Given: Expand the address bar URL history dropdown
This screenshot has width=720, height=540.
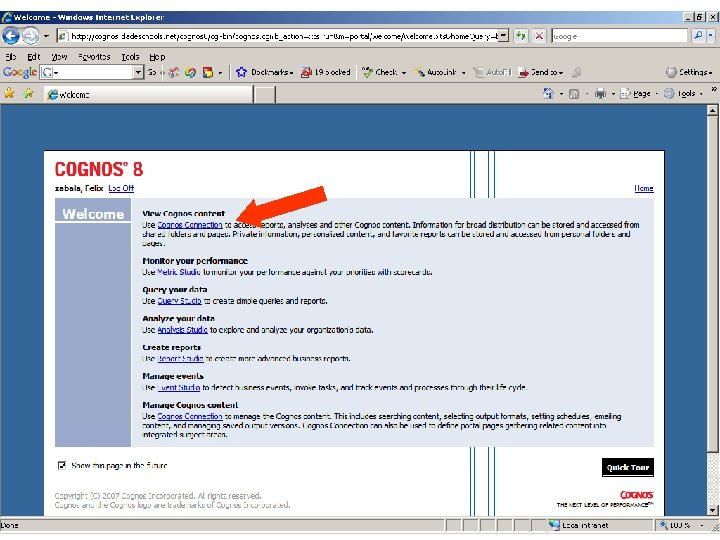Looking at the screenshot, I should click(x=504, y=36).
